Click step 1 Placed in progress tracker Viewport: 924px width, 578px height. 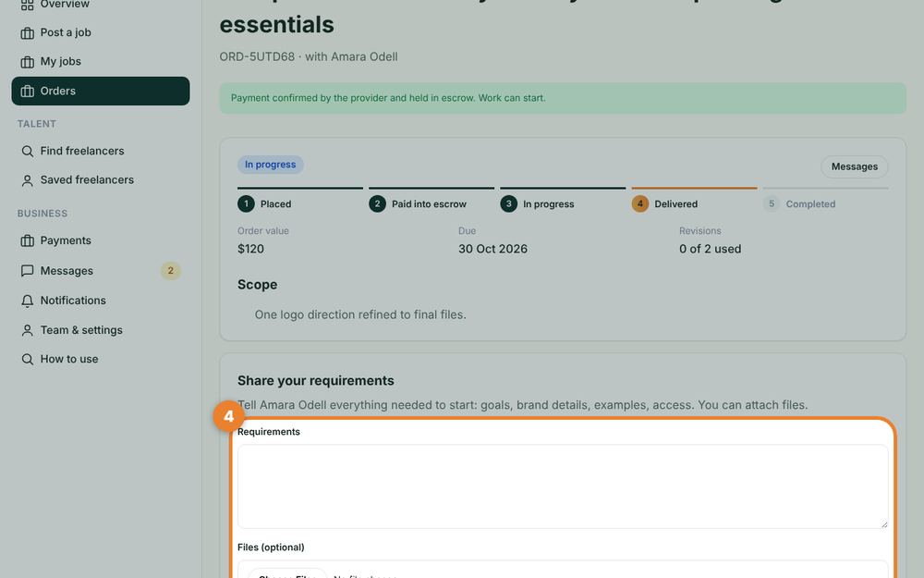pos(300,201)
